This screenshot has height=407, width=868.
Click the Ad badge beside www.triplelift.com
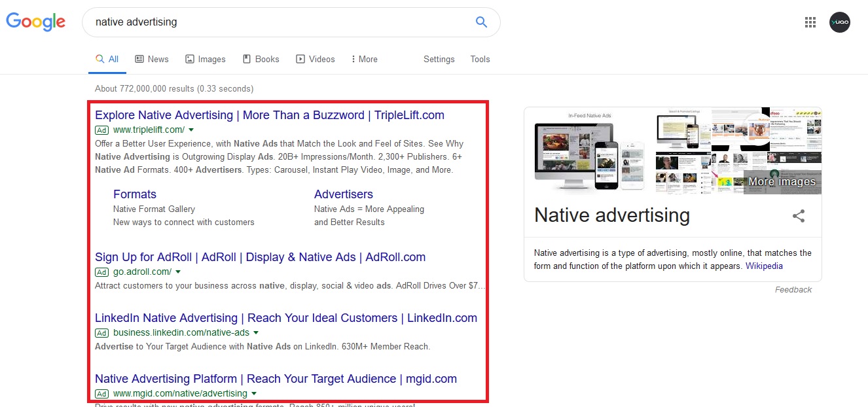(x=101, y=130)
